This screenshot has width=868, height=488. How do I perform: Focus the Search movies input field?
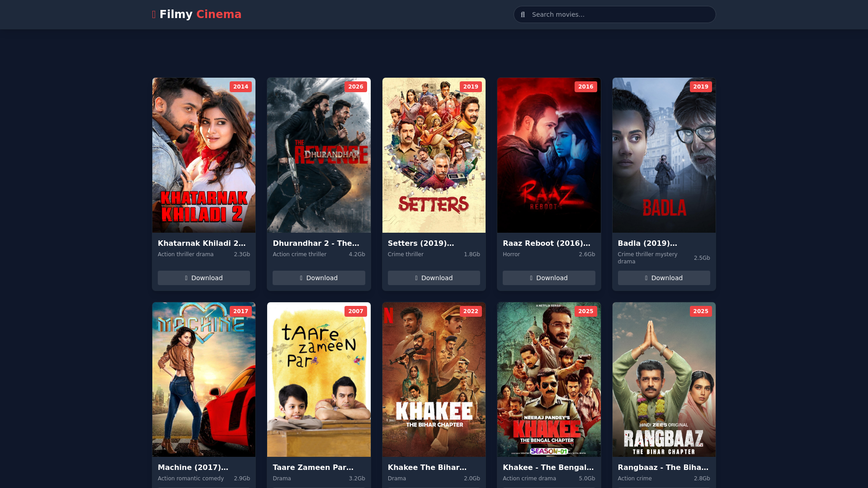pos(614,14)
